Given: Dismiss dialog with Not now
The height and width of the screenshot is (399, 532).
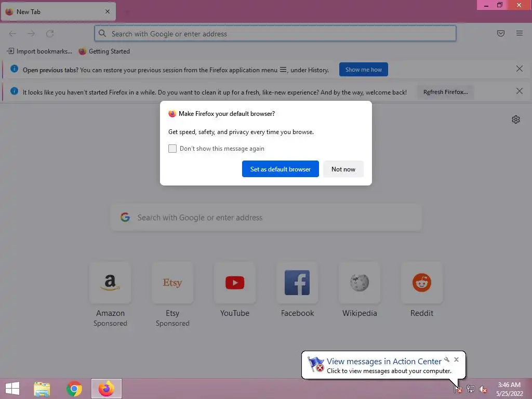Looking at the screenshot, I should pos(343,169).
